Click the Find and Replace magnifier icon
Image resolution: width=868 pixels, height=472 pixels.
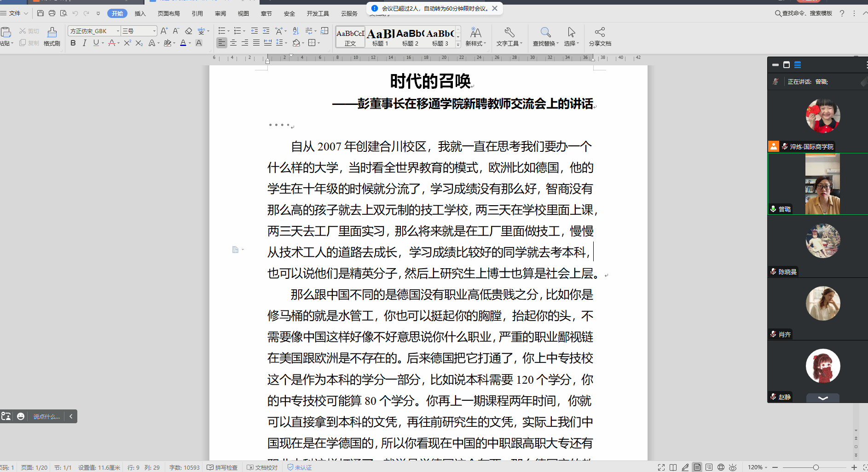[545, 32]
